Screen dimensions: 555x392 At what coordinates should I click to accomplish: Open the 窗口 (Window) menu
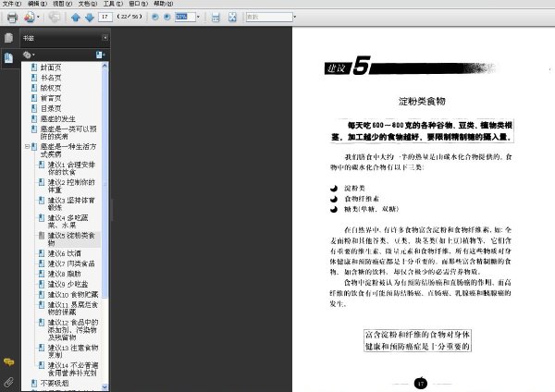pyautogui.click(x=138, y=4)
